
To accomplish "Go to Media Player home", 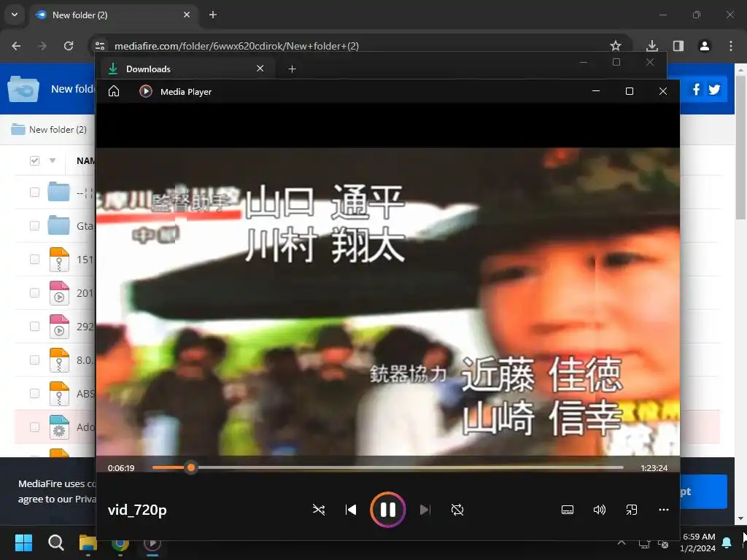I will (x=114, y=91).
